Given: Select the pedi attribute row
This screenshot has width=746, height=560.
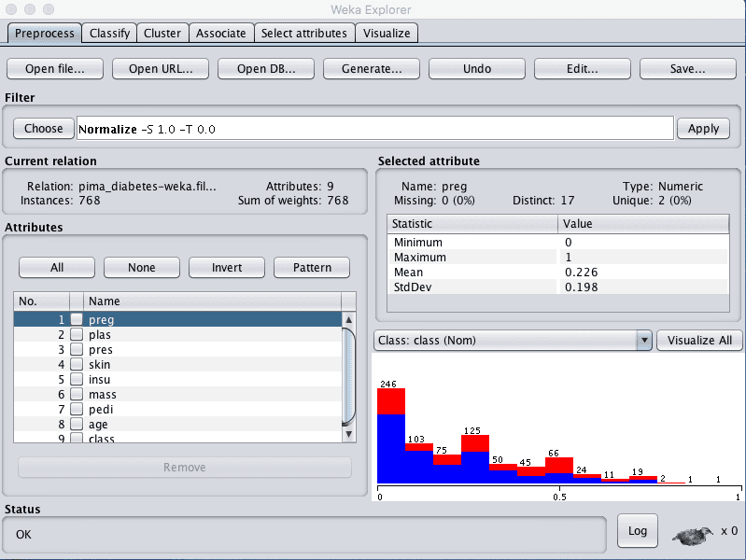Looking at the screenshot, I should tap(177, 409).
